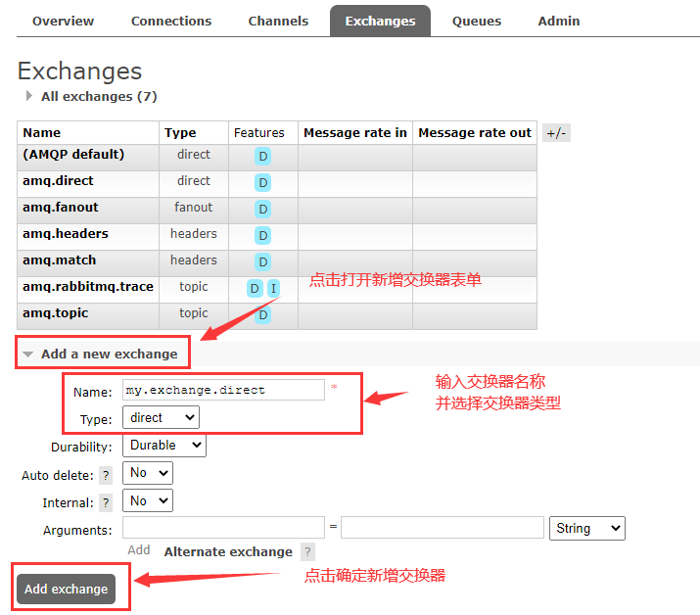Open the Auto delete dropdown
The height and width of the screenshot is (615, 700).
click(148, 473)
